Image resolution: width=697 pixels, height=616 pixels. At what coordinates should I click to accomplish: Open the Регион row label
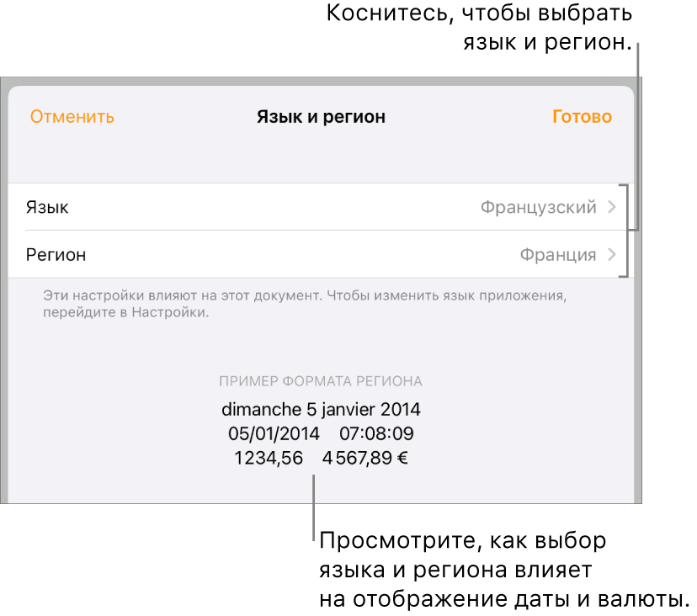56,254
